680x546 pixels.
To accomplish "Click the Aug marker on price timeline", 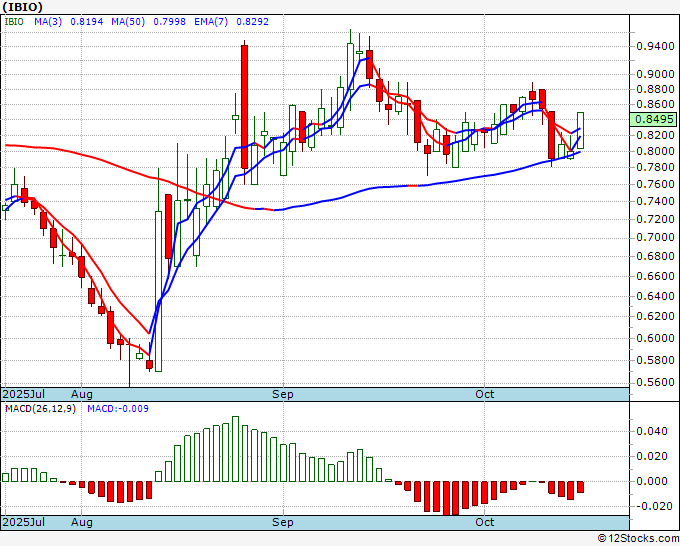I will point(82,394).
